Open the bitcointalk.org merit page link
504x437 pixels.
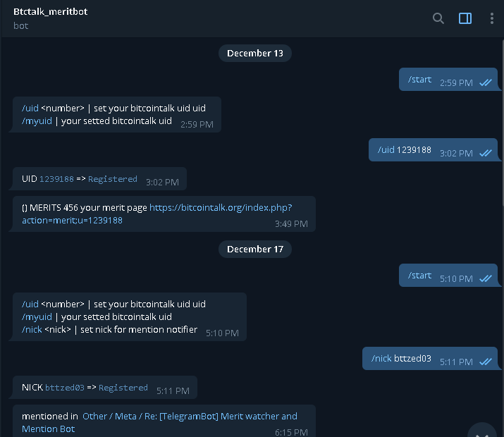pos(157,214)
